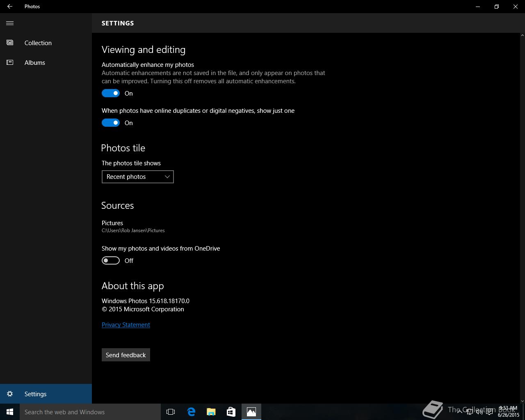Click the Search the web and Windows box
The image size is (525, 420).
(90, 412)
